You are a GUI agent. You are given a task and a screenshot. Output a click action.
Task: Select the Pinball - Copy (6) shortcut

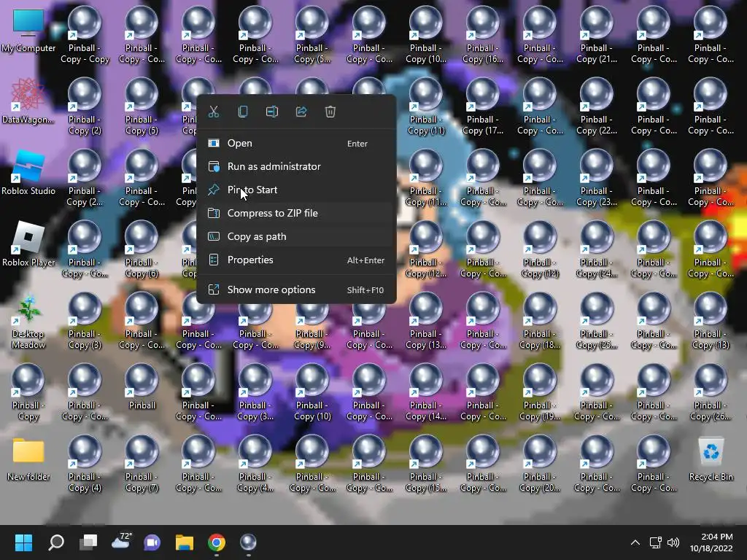(x=142, y=250)
